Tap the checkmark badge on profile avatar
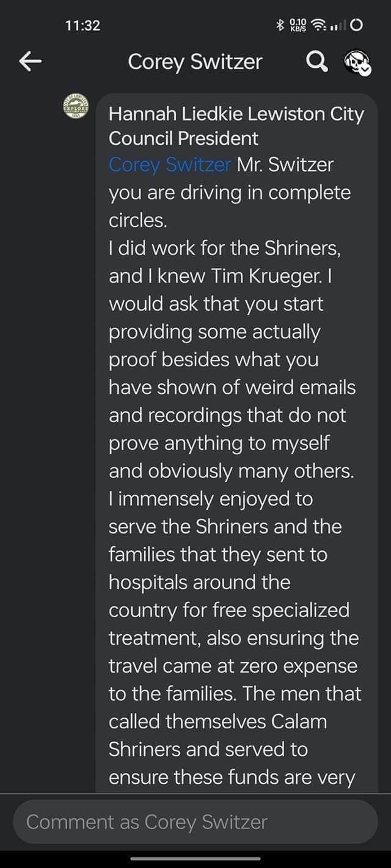The width and height of the screenshot is (391, 868). click(365, 70)
